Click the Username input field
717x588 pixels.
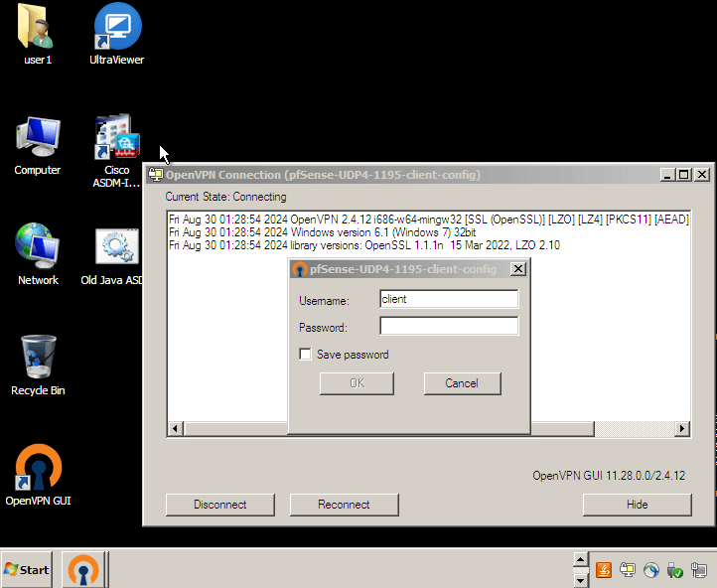pyautogui.click(x=449, y=299)
